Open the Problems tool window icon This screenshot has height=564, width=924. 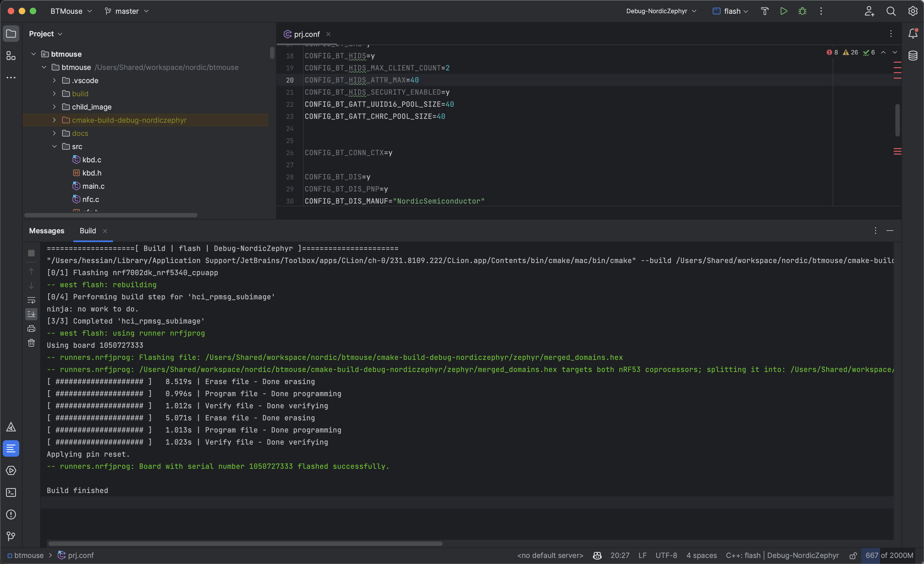(11, 514)
